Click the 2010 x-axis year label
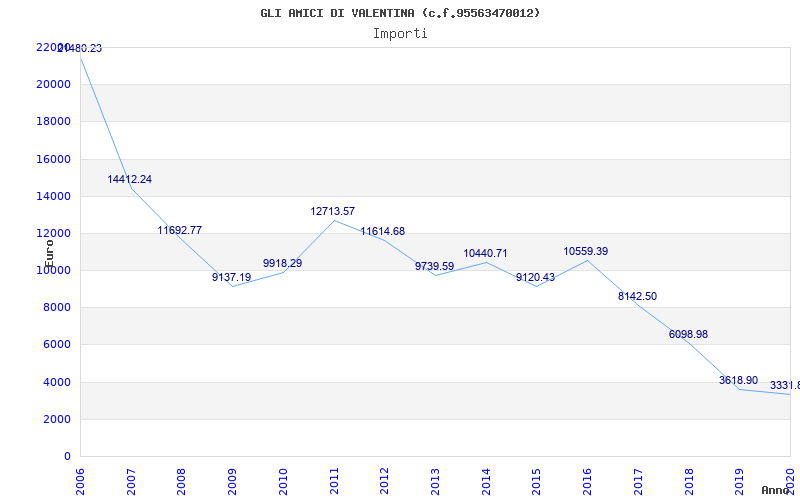800x500 pixels. tap(283, 481)
